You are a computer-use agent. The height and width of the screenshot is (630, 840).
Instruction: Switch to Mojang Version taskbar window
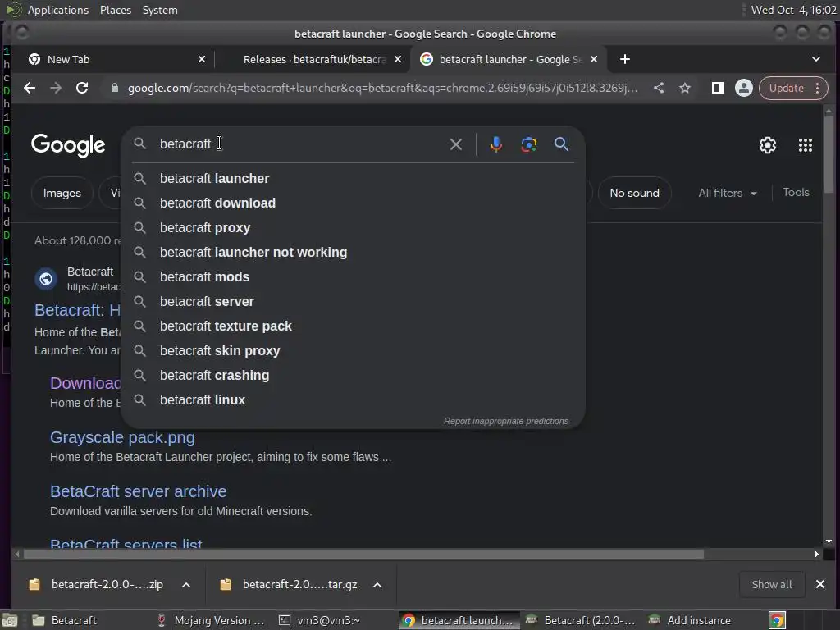[212, 620]
